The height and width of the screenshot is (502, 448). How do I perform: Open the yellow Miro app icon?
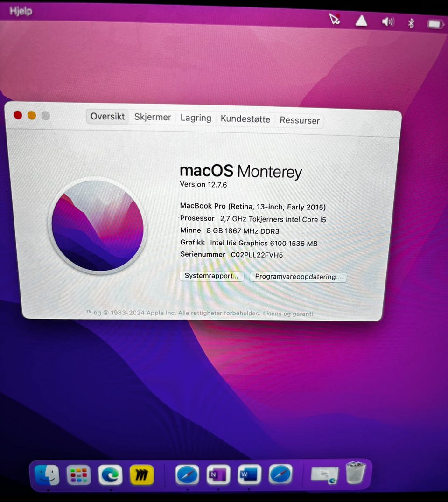point(142,474)
